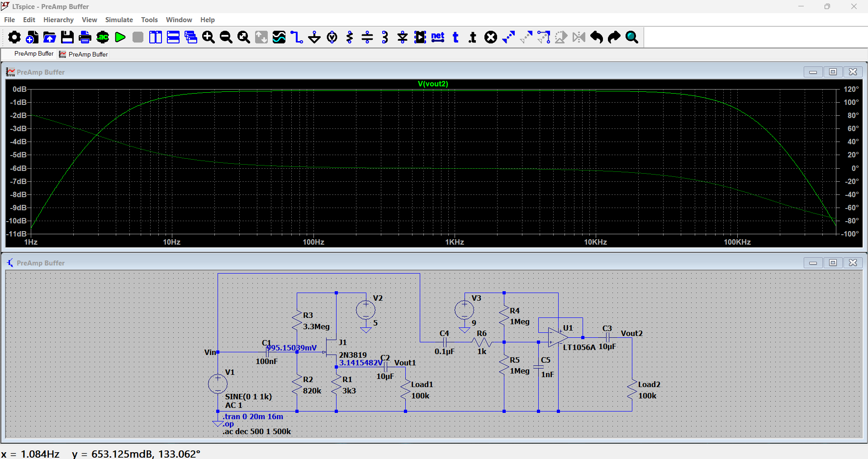Viewport: 868px width, 459px height.
Task: Run the simulation with green play
Action: [x=120, y=37]
